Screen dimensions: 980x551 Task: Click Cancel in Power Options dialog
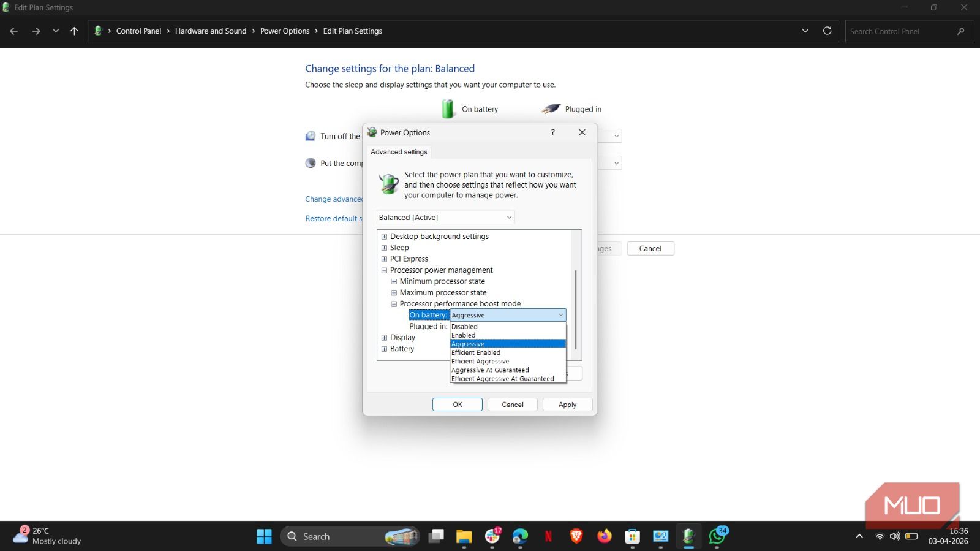point(513,405)
